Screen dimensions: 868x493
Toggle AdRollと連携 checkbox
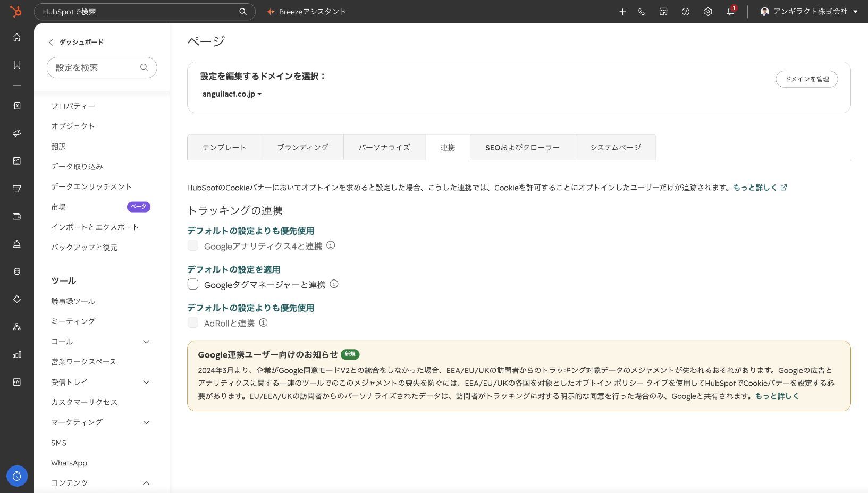193,322
